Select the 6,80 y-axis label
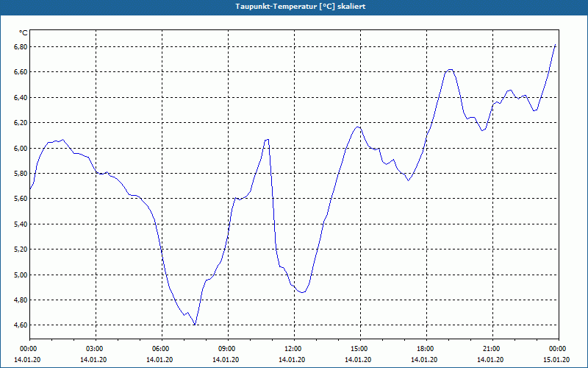Screen dimensions: 588x368 pos(20,47)
